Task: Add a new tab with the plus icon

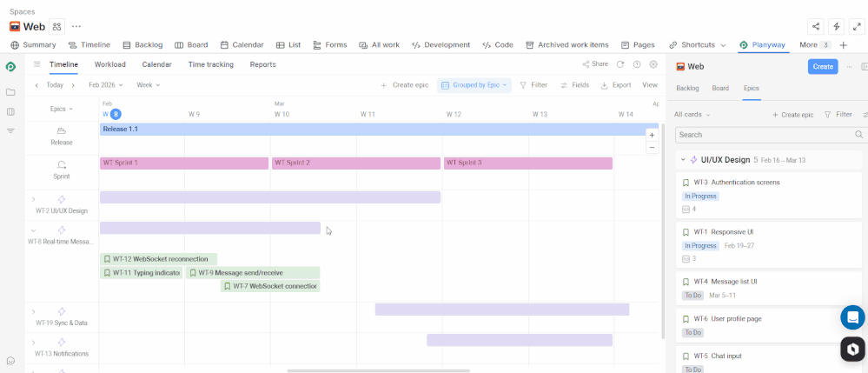Action: pos(843,45)
